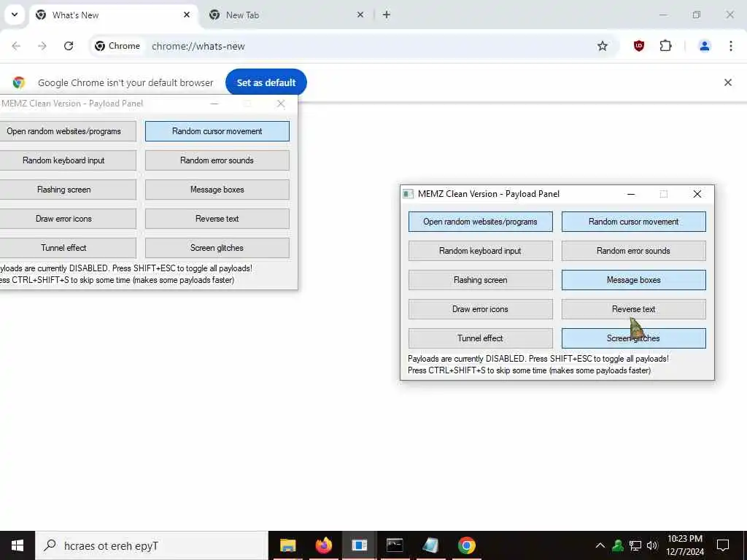Open Chrome from the taskbar

tap(466, 545)
